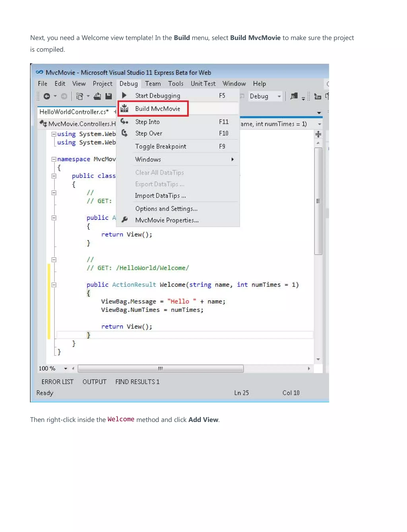
Task: Select Step Into menu entry
Action: [178, 122]
